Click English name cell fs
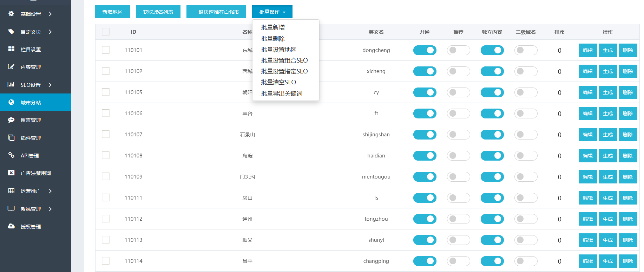Viewport: 644px width, 272px height. coord(376,198)
